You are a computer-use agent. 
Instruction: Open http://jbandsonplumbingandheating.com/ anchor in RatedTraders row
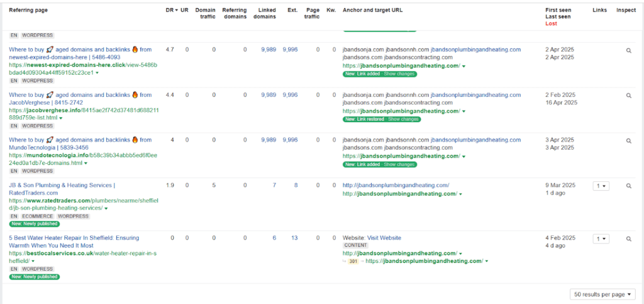point(396,185)
